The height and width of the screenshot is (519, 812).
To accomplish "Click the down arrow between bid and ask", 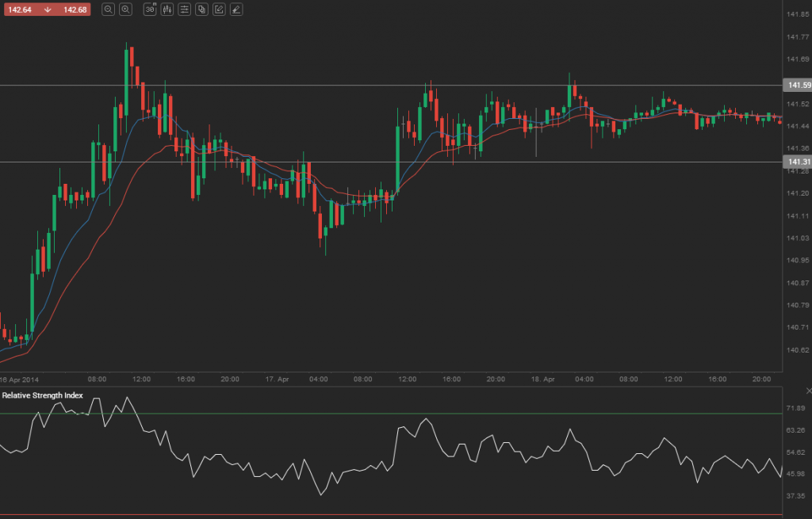I will [x=48, y=10].
